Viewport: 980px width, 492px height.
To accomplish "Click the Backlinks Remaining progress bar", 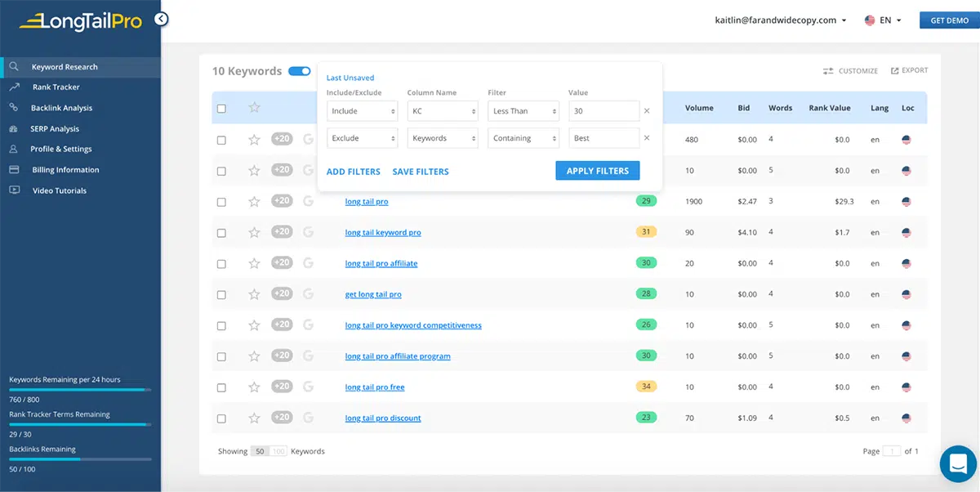I will (80, 459).
